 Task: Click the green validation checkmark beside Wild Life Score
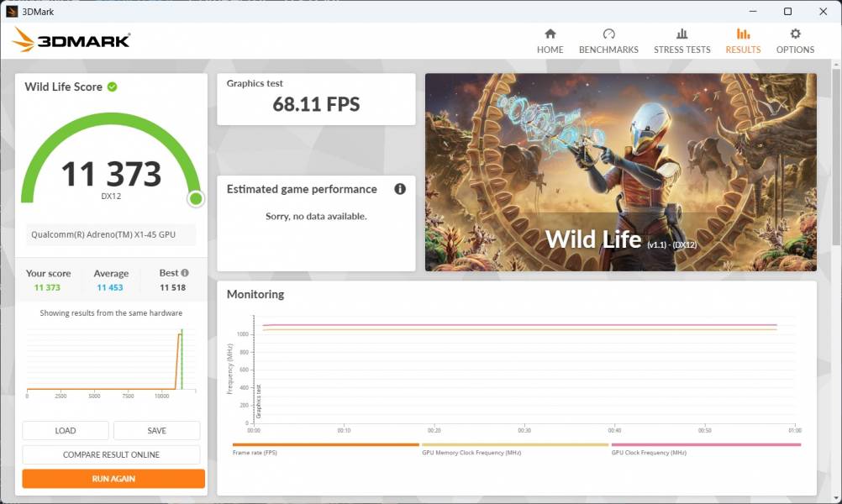click(113, 87)
